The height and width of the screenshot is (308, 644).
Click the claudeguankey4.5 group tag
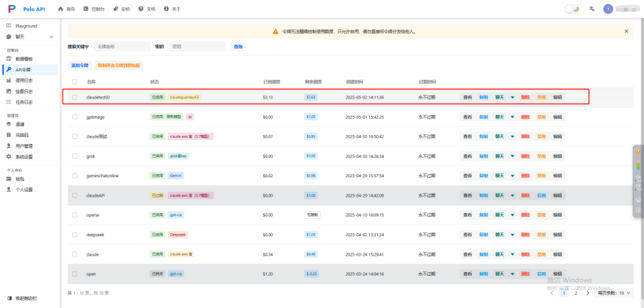click(x=184, y=97)
